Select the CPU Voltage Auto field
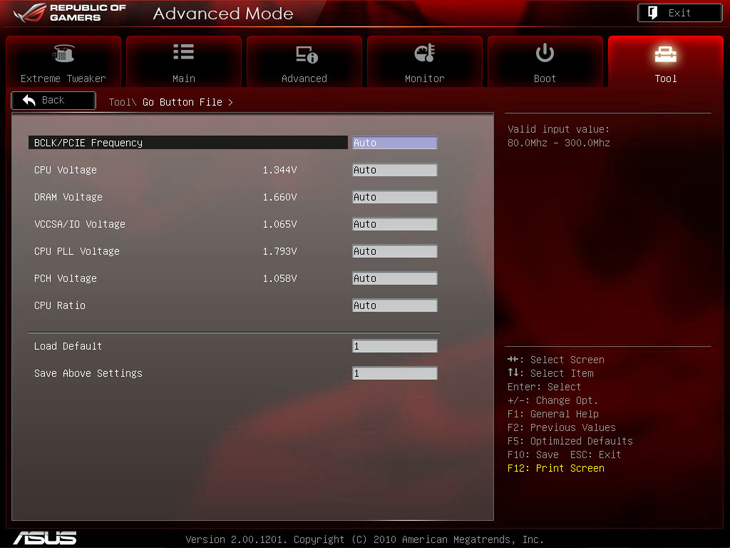 click(394, 170)
